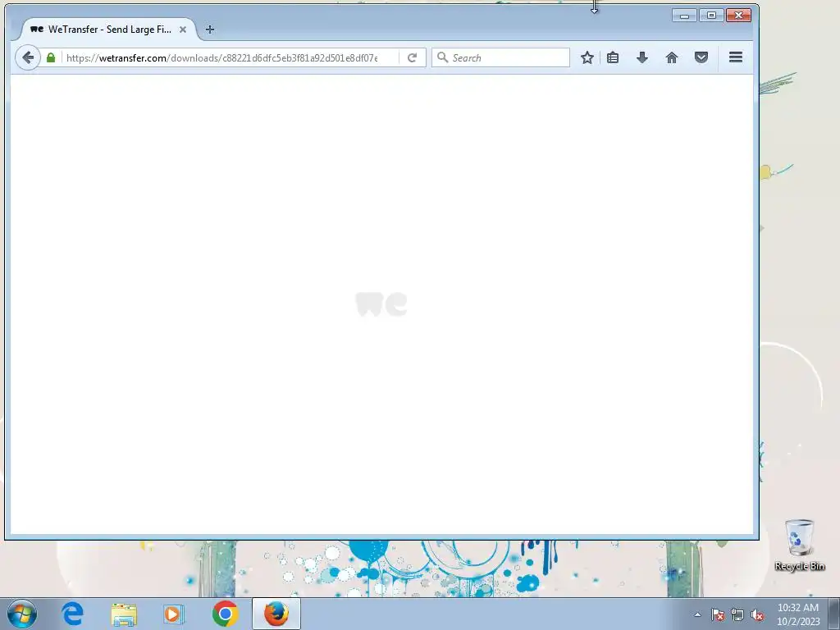Open the Firefox downloads arrow
The image size is (840, 630).
point(641,58)
